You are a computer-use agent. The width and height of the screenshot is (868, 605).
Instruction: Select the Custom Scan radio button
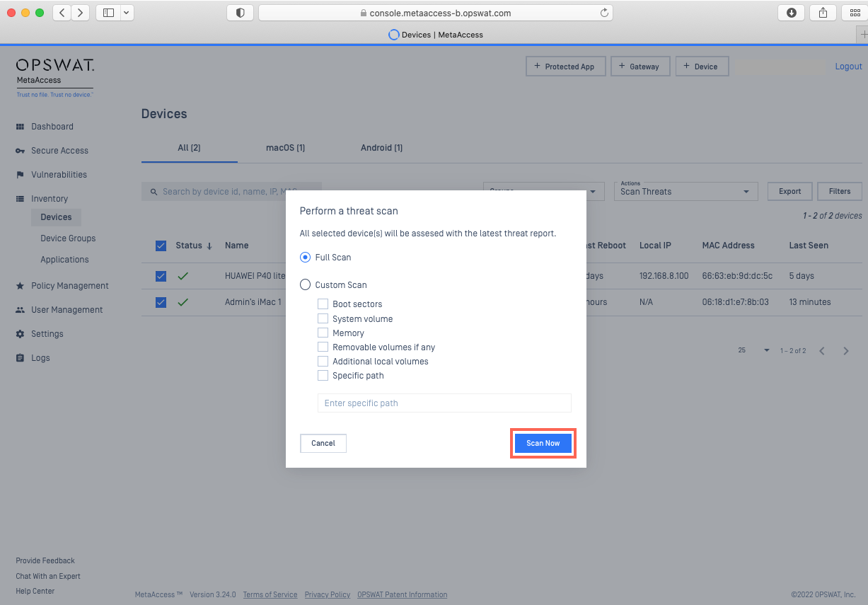point(306,285)
